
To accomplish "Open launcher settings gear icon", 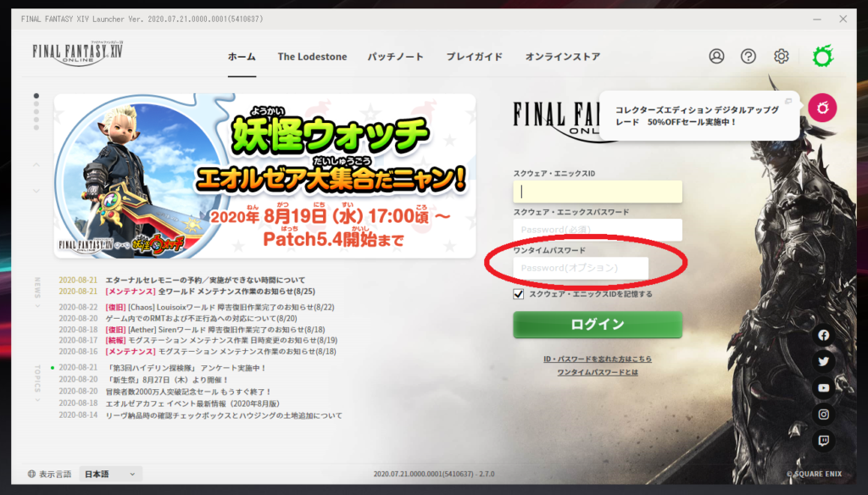I will [x=781, y=56].
